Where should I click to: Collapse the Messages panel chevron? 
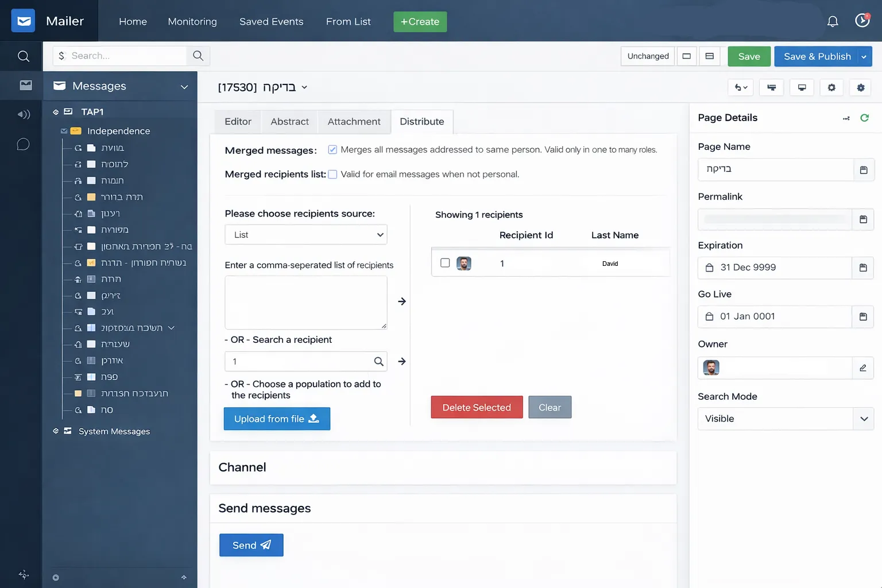184,87
